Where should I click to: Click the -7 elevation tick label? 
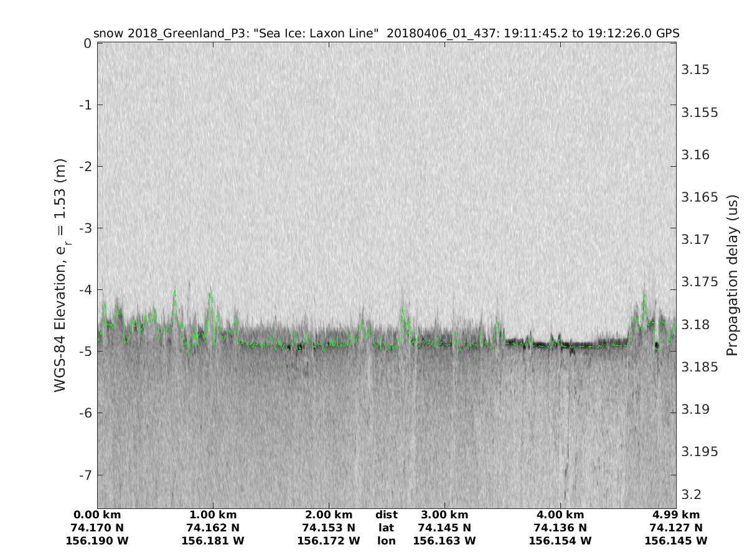(85, 475)
